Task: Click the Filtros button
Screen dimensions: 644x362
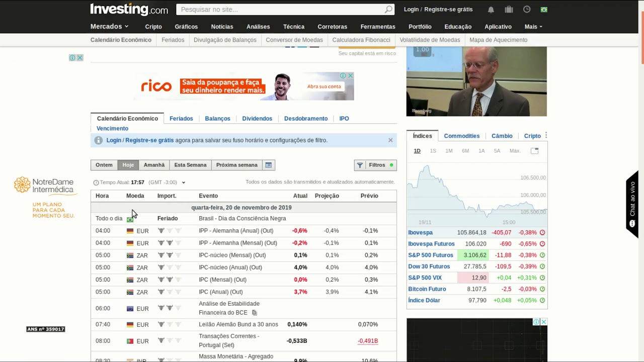Action: [375, 165]
